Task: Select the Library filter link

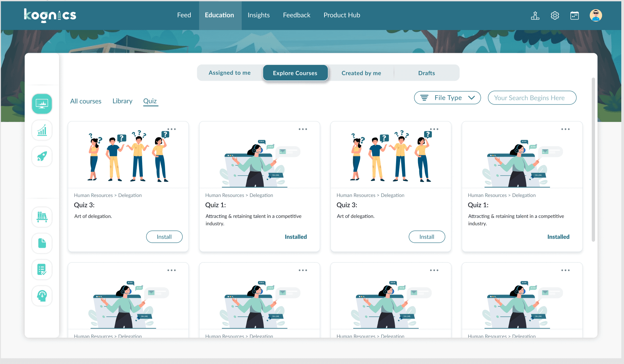Action: tap(122, 101)
